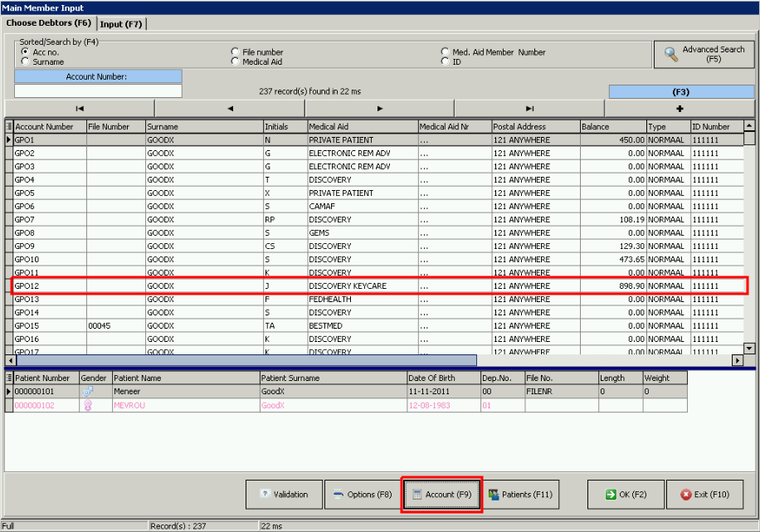Go to next record arrow
760x532 pixels.
pos(379,109)
